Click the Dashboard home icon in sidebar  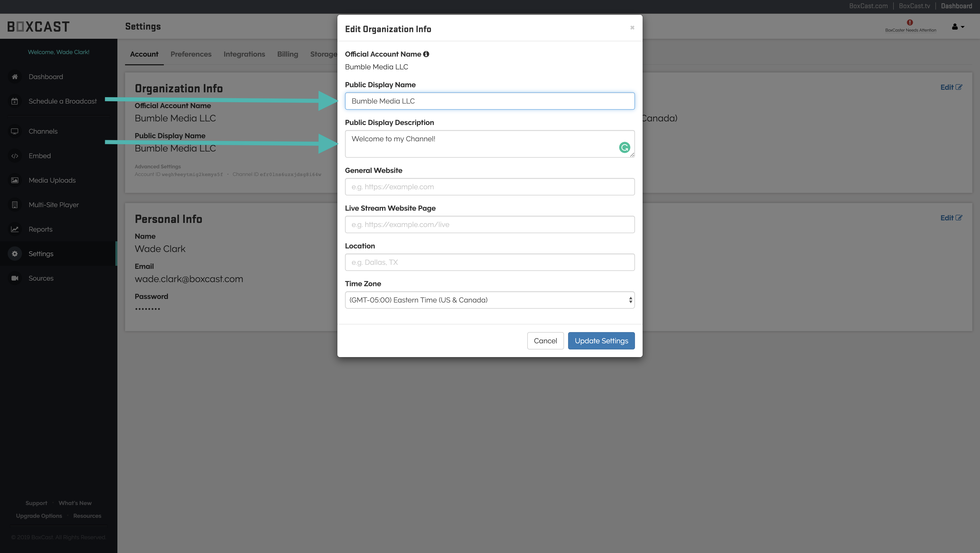[15, 77]
